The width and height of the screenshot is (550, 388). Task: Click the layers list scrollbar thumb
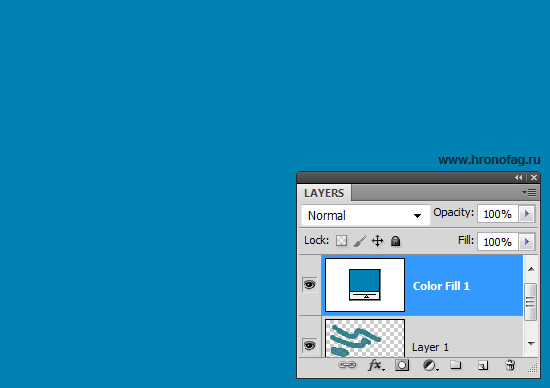coord(530,302)
